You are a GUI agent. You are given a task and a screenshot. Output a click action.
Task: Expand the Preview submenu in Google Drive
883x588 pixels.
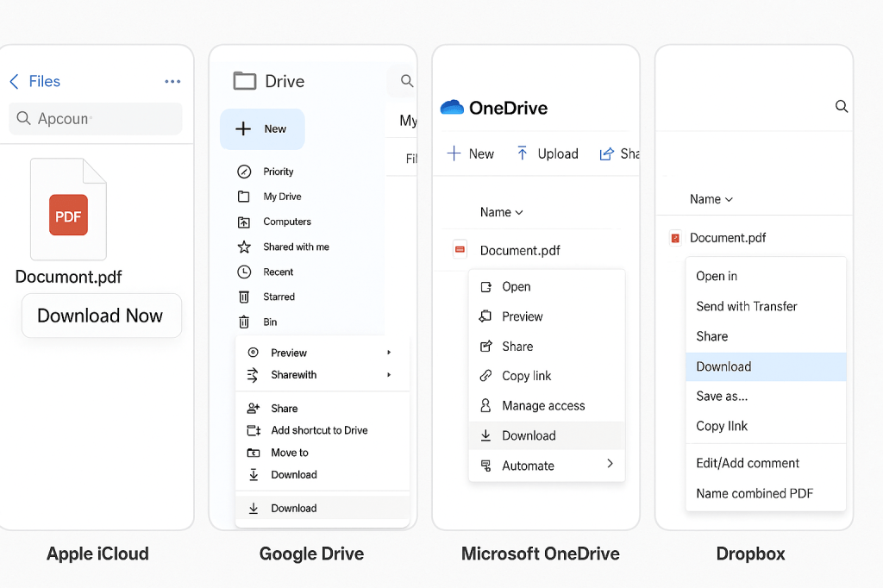pyautogui.click(x=389, y=353)
